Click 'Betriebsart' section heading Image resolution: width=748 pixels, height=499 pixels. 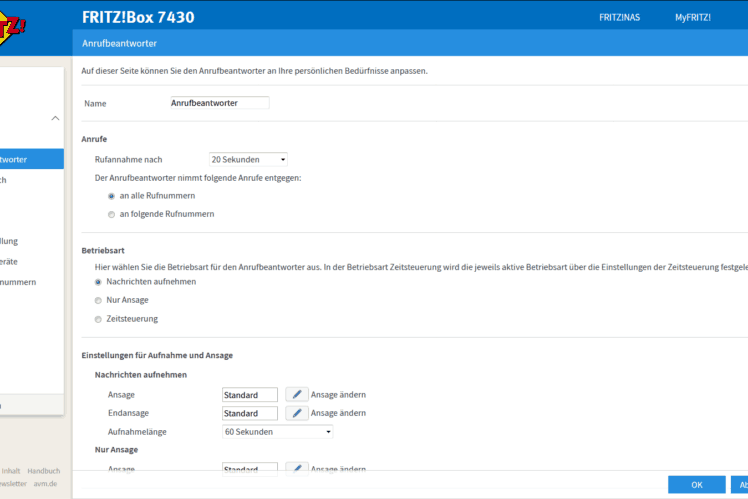coord(103,250)
